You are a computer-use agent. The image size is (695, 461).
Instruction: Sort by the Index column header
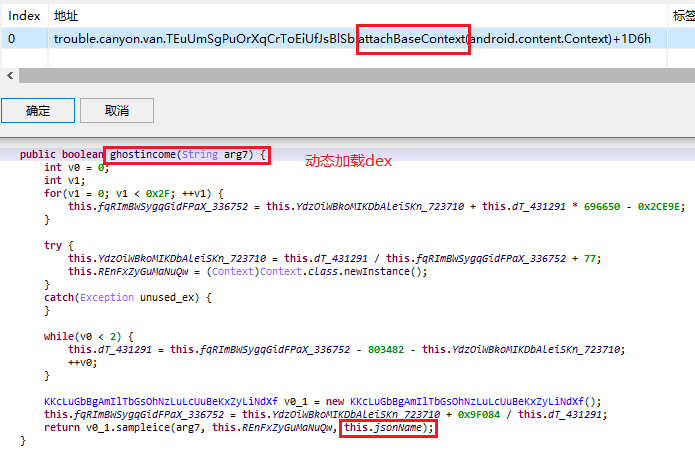24,16
